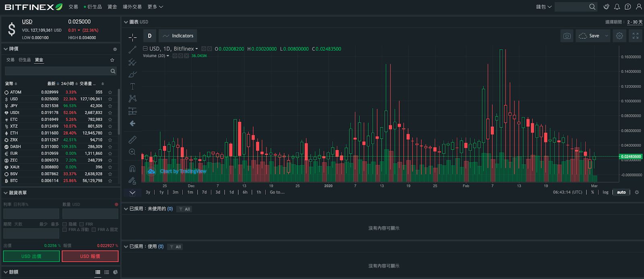Open the user account icon

click(x=639, y=7)
